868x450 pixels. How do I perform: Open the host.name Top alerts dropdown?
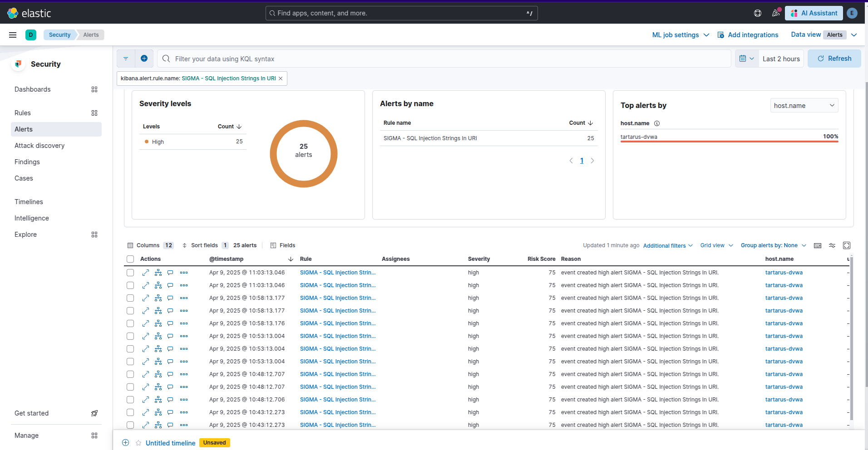[x=804, y=106]
